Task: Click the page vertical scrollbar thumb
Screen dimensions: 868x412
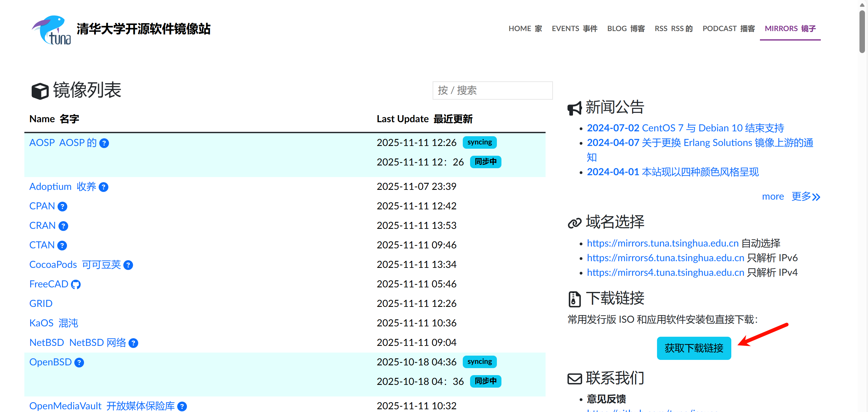Action: coord(862,31)
